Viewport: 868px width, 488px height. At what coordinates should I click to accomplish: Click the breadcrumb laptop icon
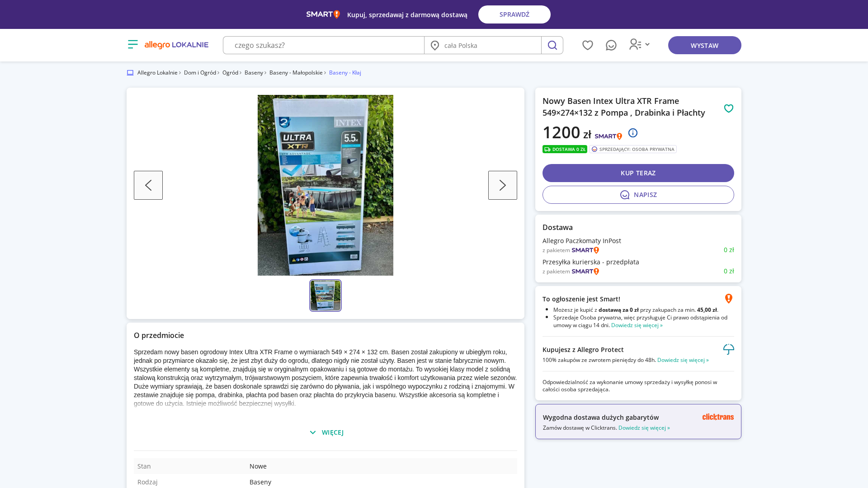pyautogui.click(x=130, y=73)
